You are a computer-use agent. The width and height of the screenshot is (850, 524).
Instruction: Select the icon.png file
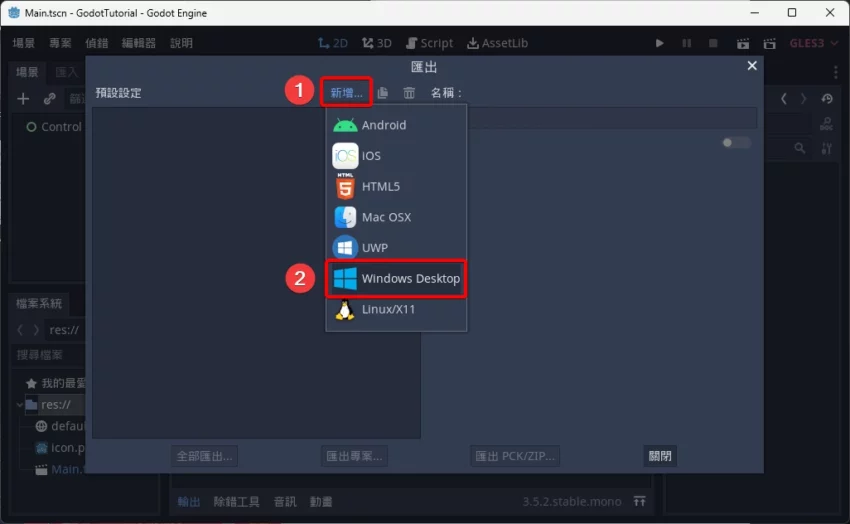coord(60,448)
